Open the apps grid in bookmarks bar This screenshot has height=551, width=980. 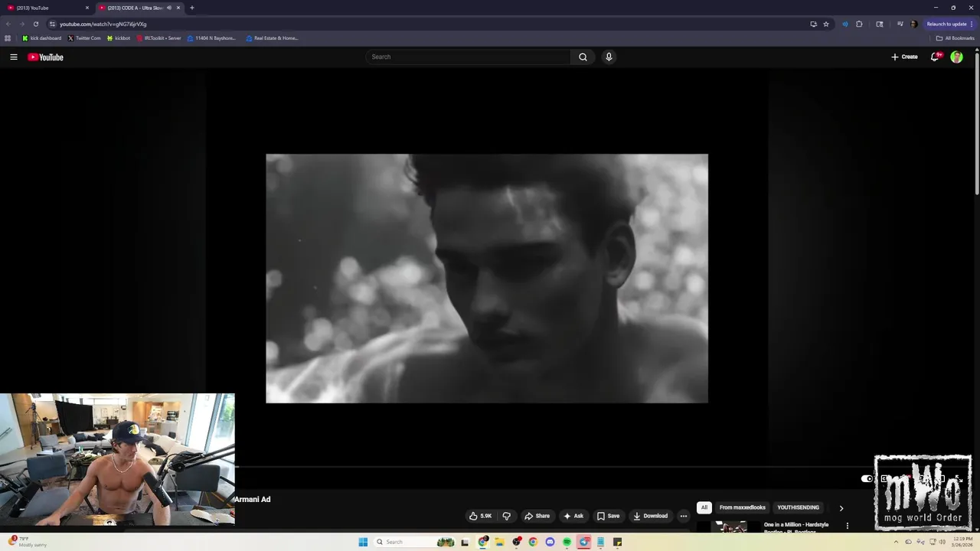click(x=8, y=38)
